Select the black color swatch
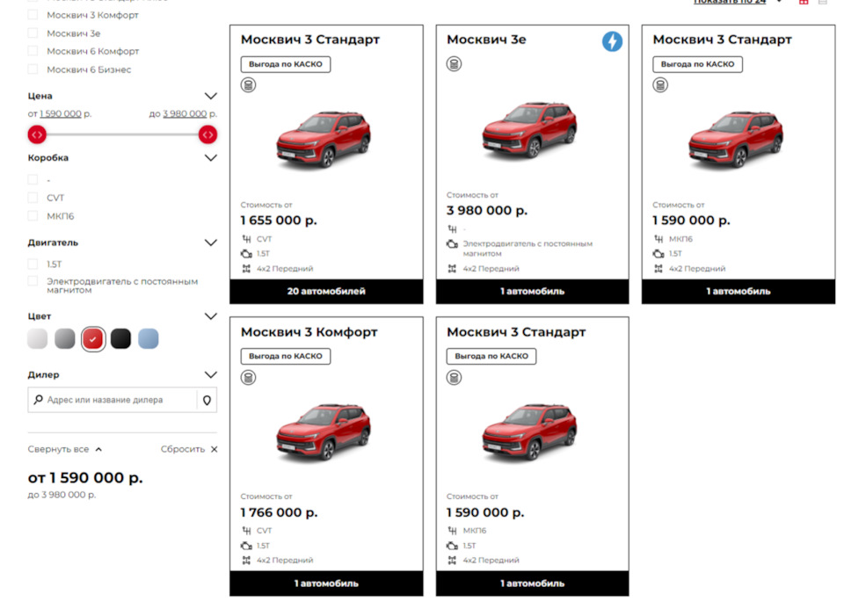 click(121, 339)
